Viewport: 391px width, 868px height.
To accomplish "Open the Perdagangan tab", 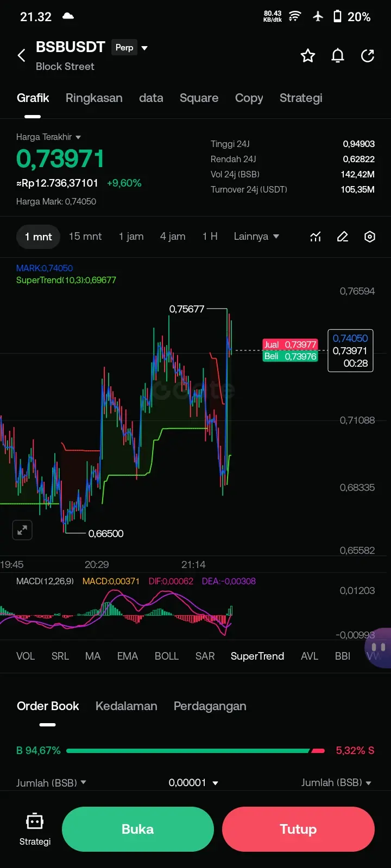I will click(x=210, y=706).
